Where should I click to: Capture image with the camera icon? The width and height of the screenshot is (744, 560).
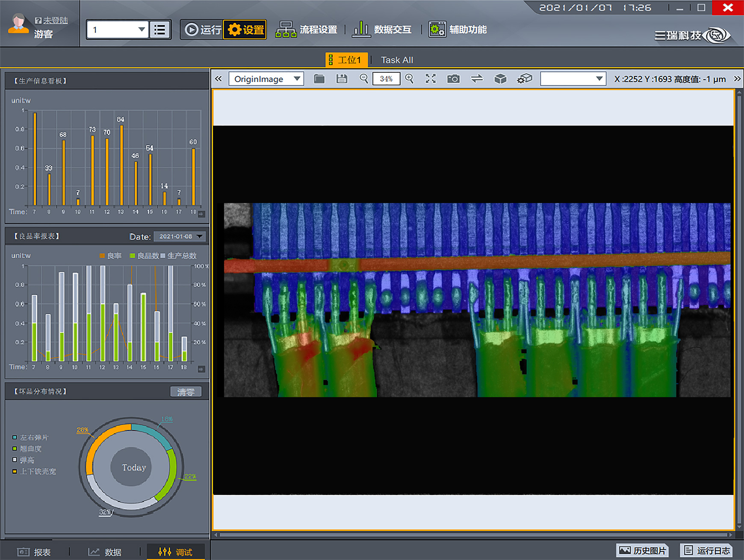[x=453, y=79]
